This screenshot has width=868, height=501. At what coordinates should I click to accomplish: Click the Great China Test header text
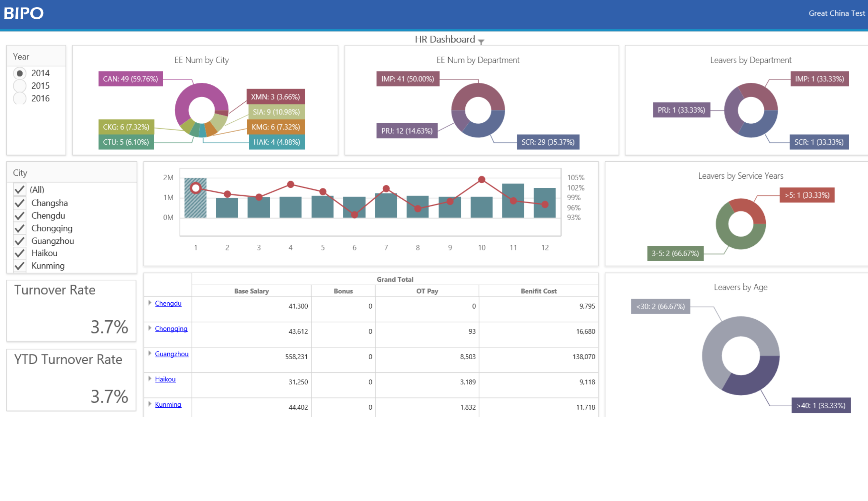click(x=836, y=13)
